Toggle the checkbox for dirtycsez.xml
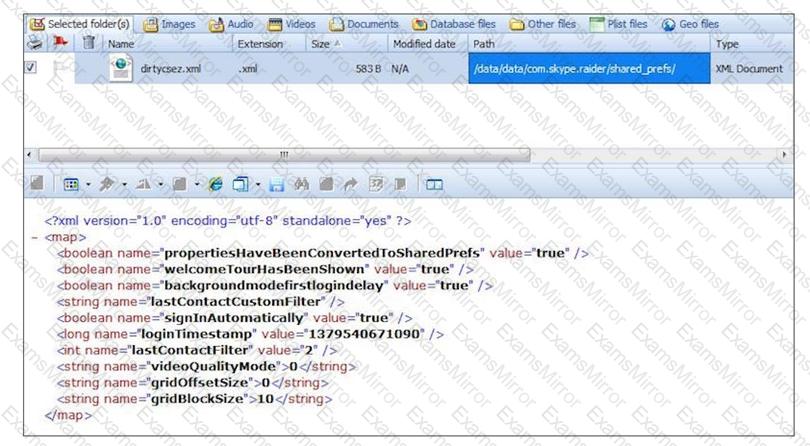 click(31, 68)
